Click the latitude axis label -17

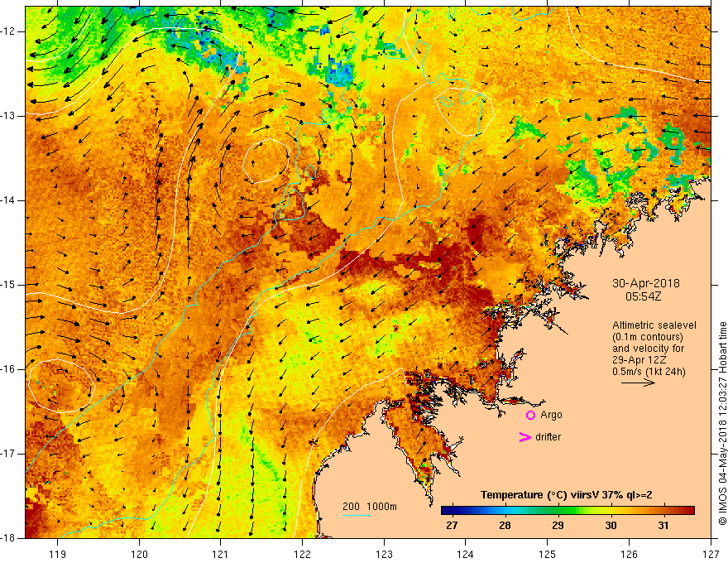[x=9, y=454]
